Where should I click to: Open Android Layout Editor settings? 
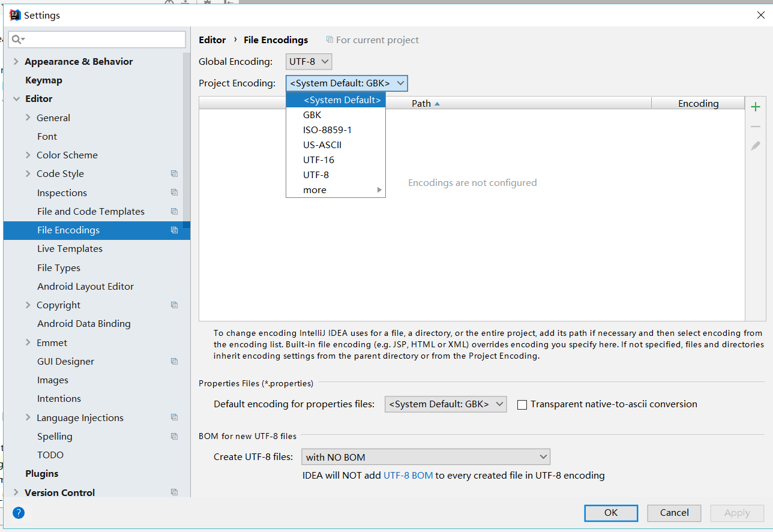[85, 287]
